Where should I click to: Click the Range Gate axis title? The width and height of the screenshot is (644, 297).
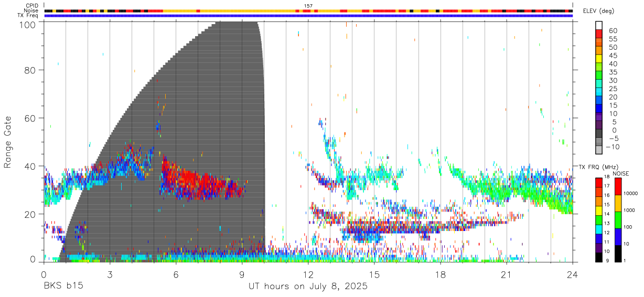point(8,142)
